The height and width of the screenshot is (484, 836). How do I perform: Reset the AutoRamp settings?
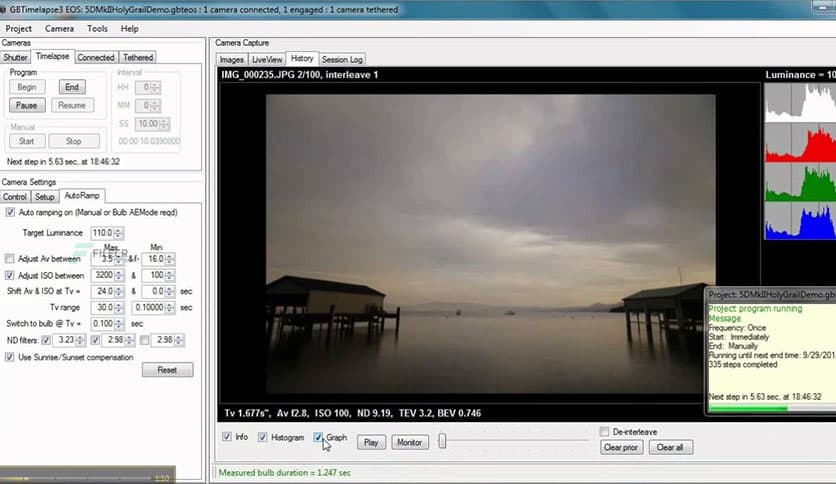pos(167,370)
